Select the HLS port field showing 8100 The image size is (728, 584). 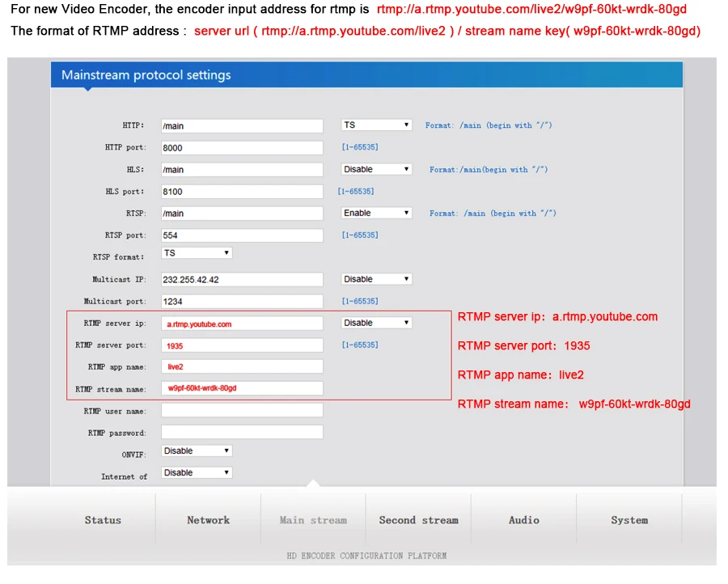pos(242,191)
